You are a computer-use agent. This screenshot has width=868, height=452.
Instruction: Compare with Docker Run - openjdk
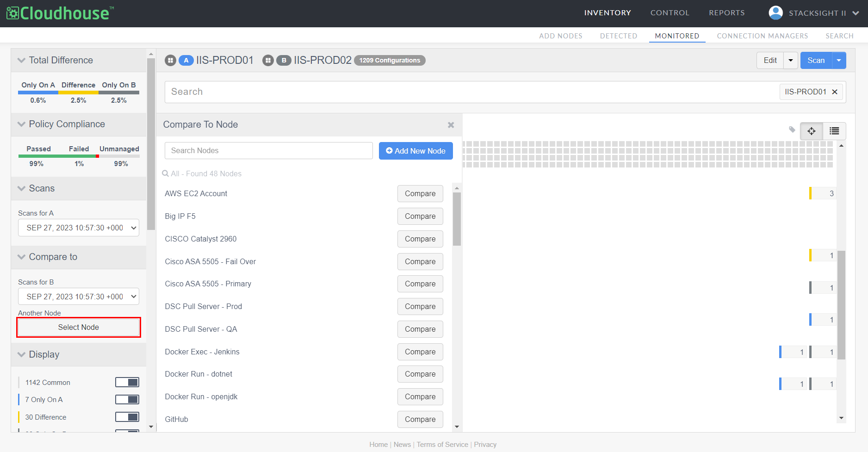click(420, 396)
